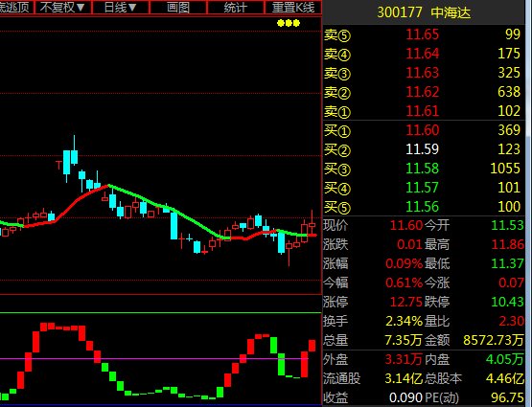Click the 涨停 limit-up price 12.75
The image size is (532, 407).
[405, 302]
